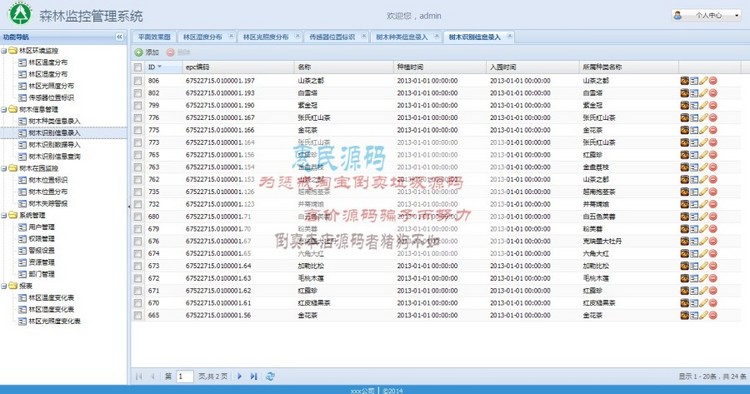Open 林区温度分布 in the navigation tree
Viewport: 750px width, 394px height.
[48, 62]
